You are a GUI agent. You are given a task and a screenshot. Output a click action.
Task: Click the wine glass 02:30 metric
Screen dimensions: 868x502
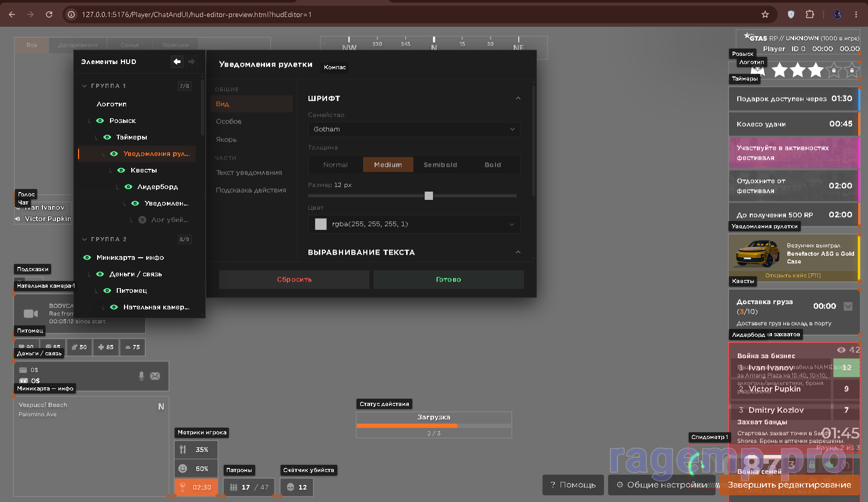tap(196, 487)
